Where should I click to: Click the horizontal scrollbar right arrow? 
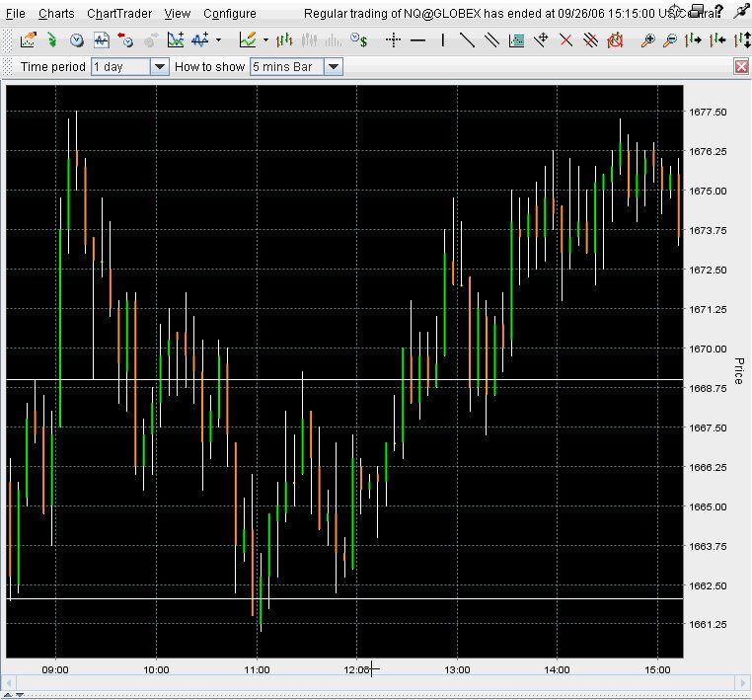coord(743,682)
